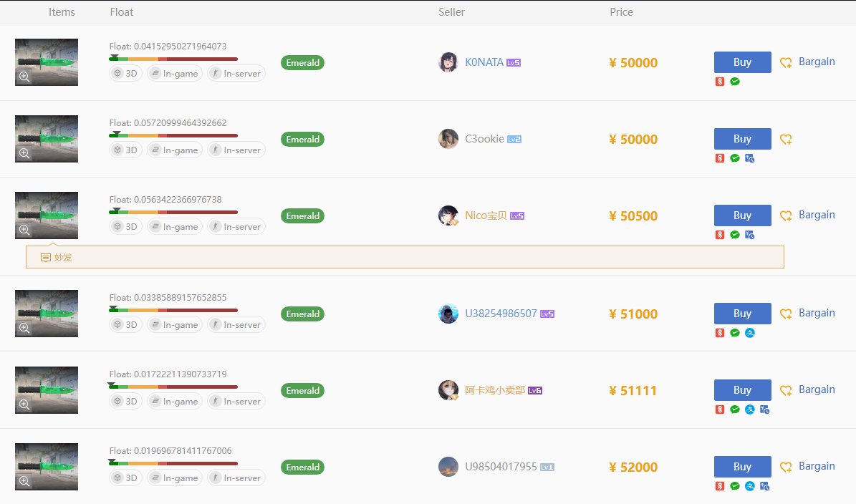Open 阿卡鸡小卖部 seller shop

tap(495, 390)
